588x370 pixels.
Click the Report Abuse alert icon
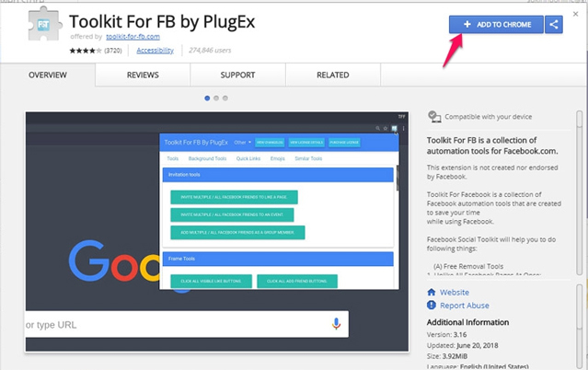(432, 305)
